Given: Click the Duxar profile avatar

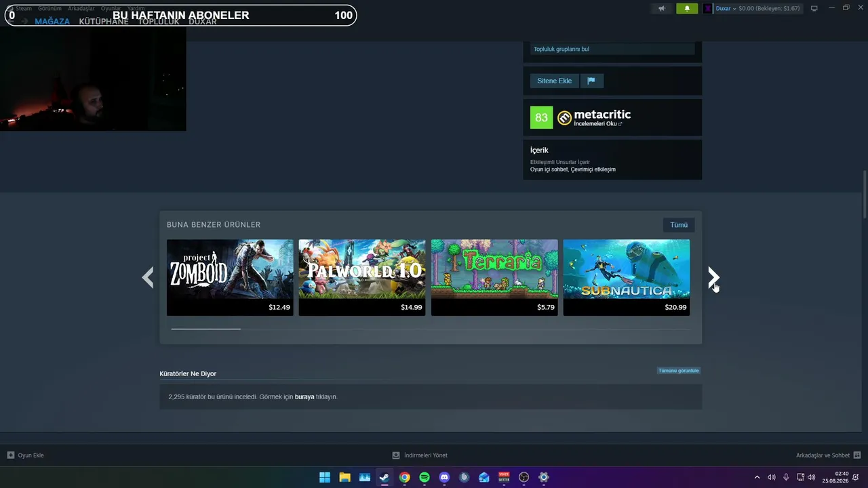Looking at the screenshot, I should click(708, 9).
